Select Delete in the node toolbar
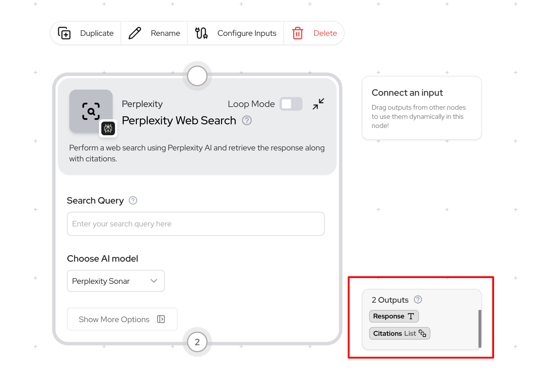The image size is (547, 392). tap(314, 33)
